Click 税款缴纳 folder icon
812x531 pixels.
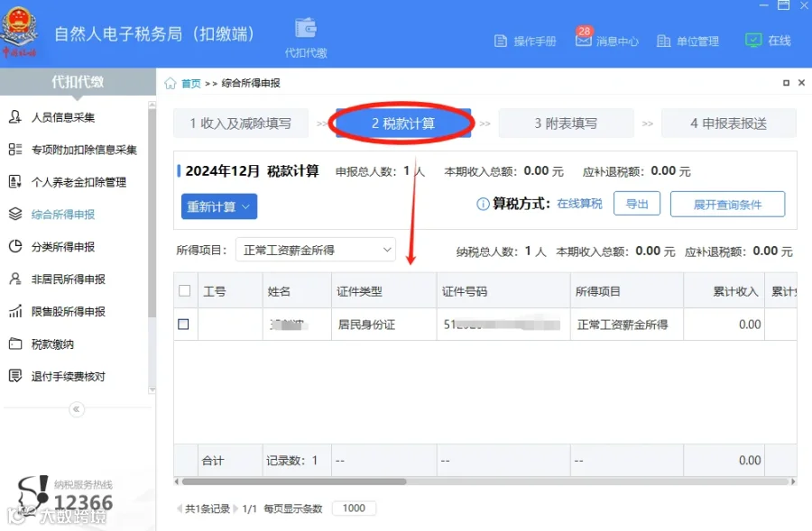coord(15,343)
